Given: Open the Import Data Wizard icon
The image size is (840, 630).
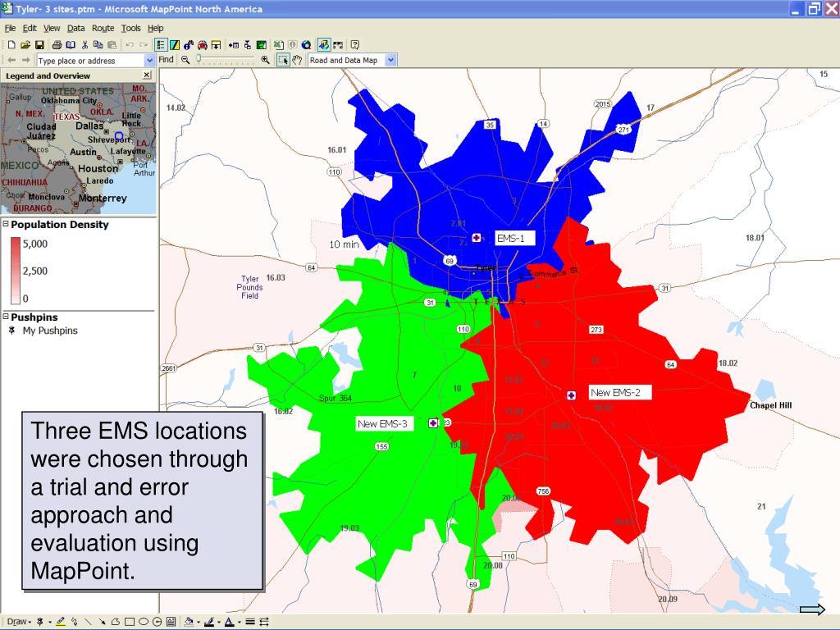Looking at the screenshot, I should tap(234, 45).
